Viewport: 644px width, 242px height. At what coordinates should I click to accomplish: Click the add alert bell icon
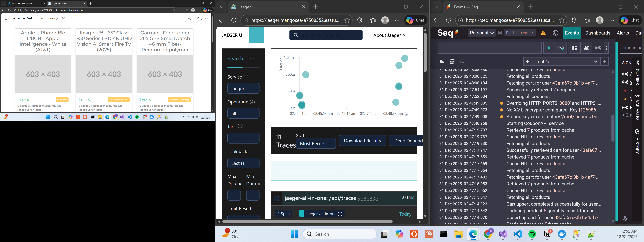pos(586,48)
